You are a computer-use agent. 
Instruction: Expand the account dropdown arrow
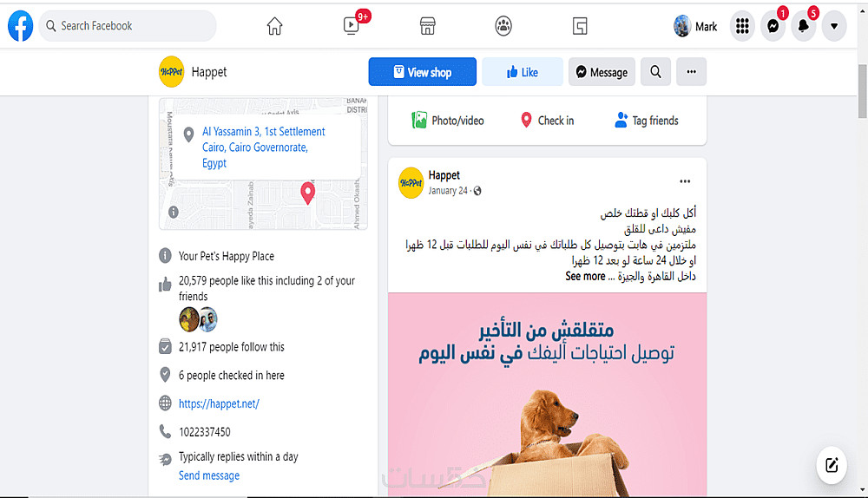pyautogui.click(x=833, y=26)
